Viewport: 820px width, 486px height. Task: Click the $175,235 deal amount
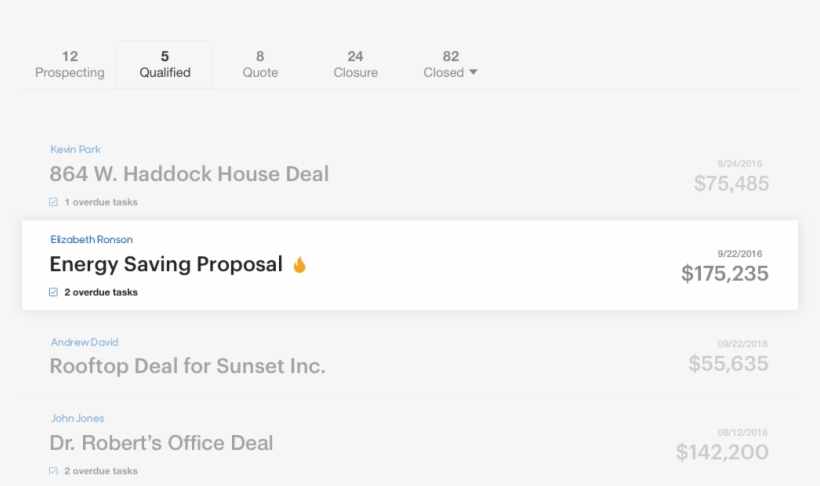click(x=724, y=273)
